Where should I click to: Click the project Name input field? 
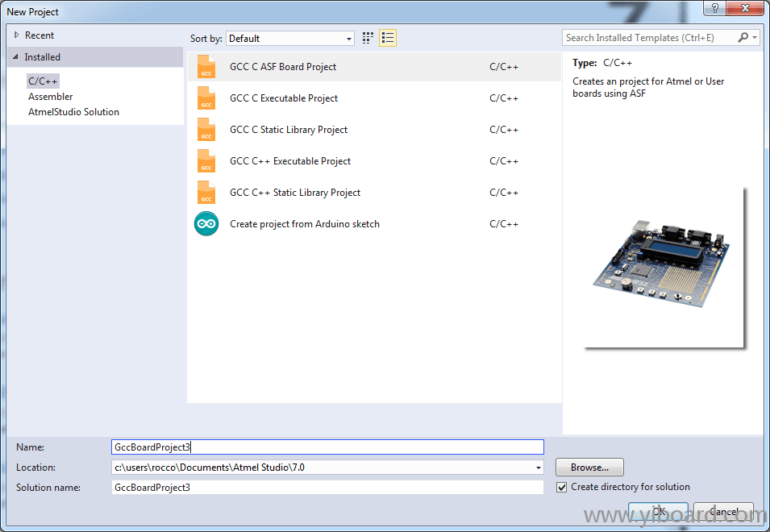tap(327, 447)
